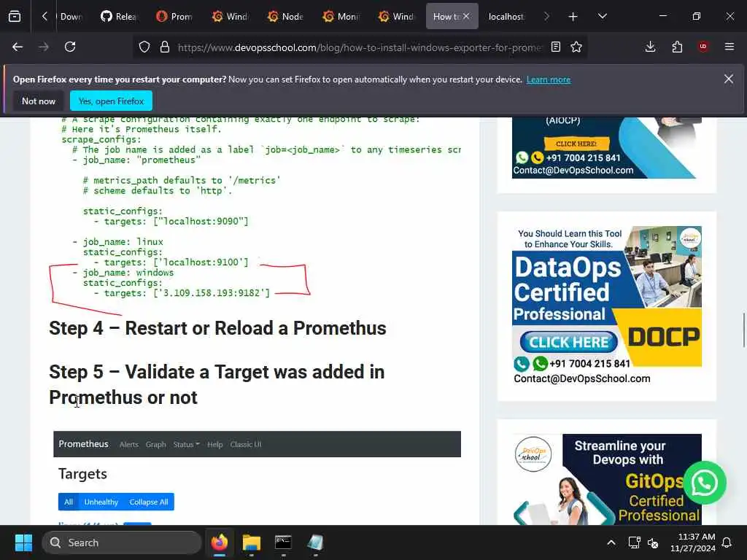Screen dimensions: 747x560
Task: Switch to the Prom tab
Action: tap(175, 17)
